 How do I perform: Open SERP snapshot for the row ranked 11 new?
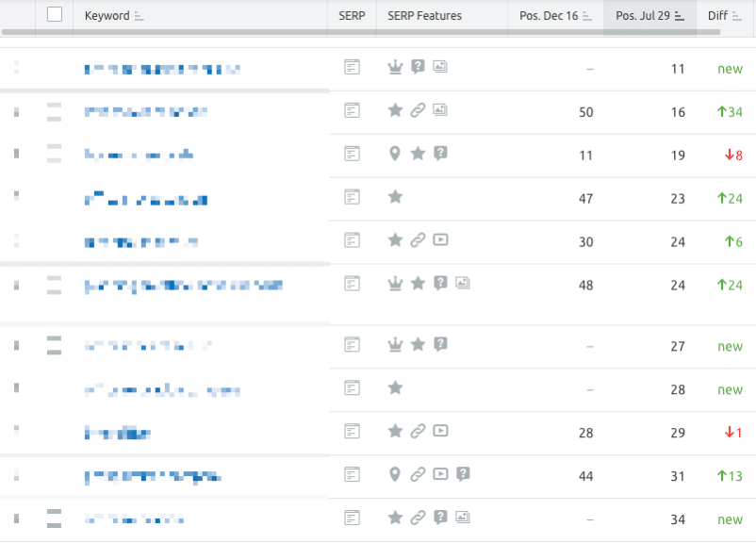[352, 67]
